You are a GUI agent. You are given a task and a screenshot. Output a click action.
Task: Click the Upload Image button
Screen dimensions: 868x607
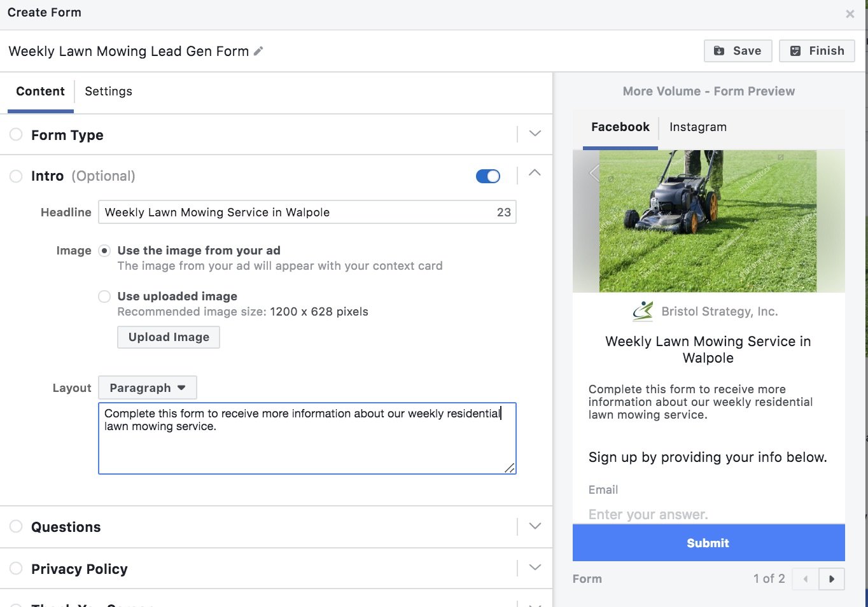click(168, 337)
